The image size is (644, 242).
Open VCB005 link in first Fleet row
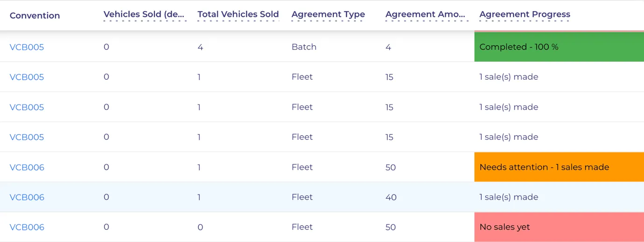point(27,77)
